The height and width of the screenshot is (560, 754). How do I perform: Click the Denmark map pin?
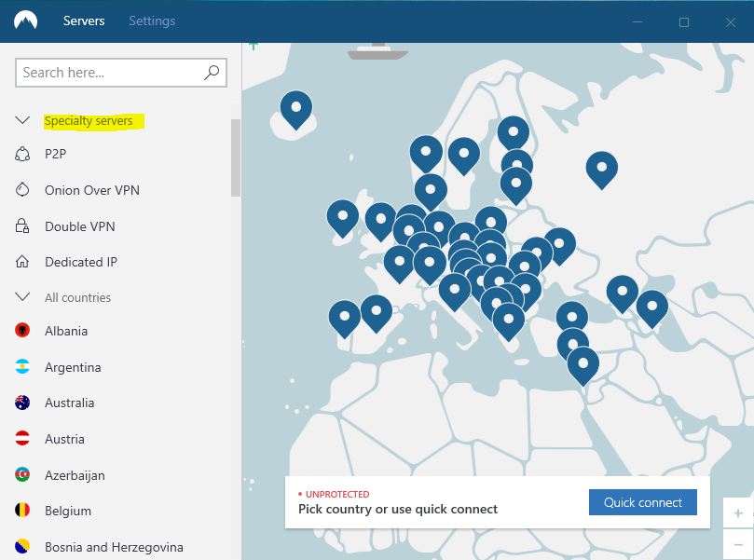pyautogui.click(x=431, y=190)
